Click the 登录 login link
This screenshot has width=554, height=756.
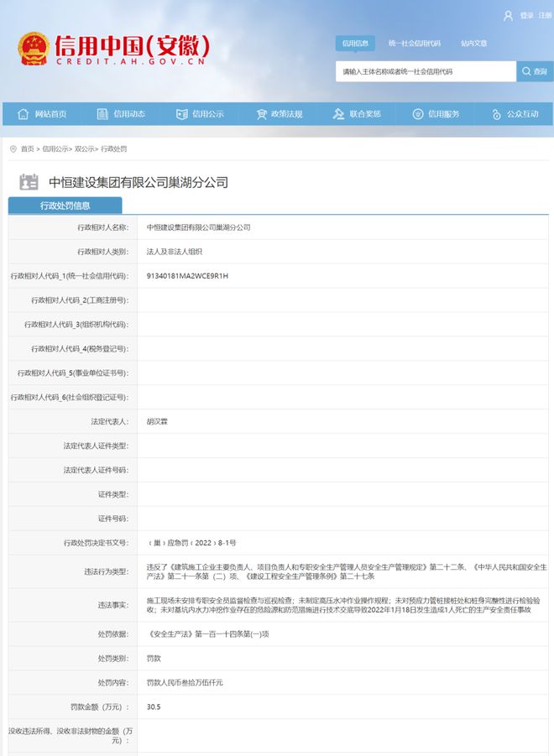(x=526, y=15)
